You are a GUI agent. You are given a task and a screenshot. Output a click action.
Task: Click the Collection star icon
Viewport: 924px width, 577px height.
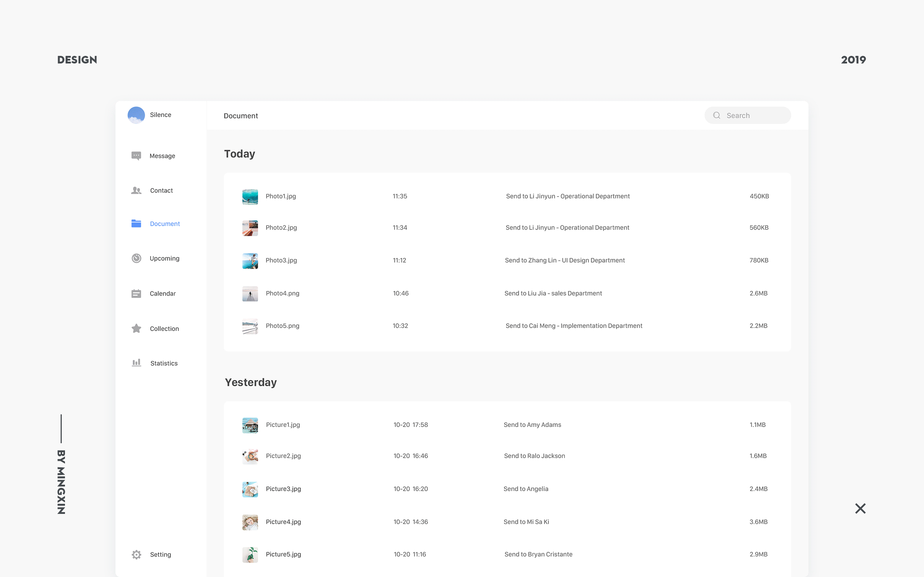tap(136, 329)
